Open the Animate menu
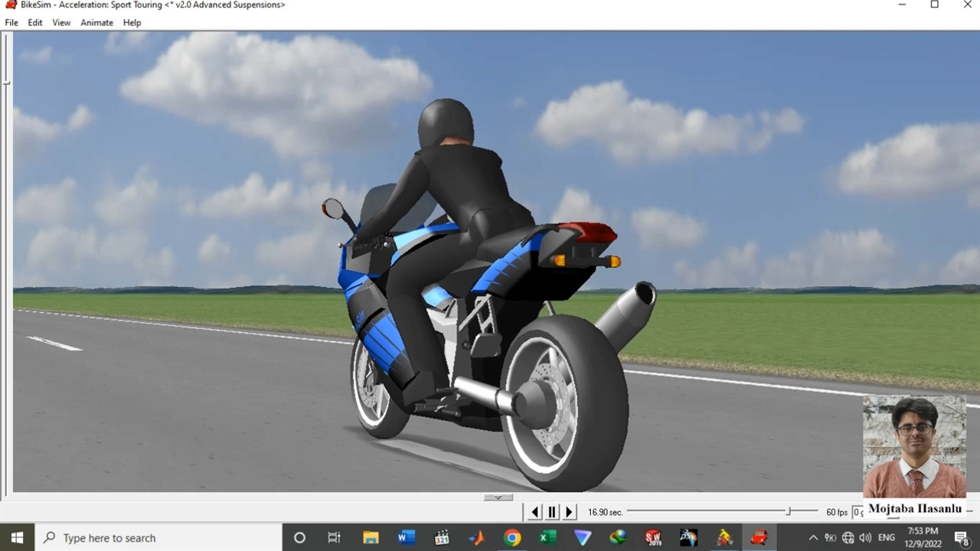Viewport: 980px width, 551px height. [96, 23]
